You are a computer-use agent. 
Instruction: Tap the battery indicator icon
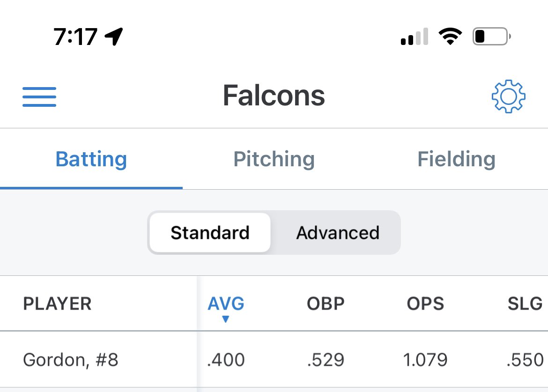[x=491, y=37]
